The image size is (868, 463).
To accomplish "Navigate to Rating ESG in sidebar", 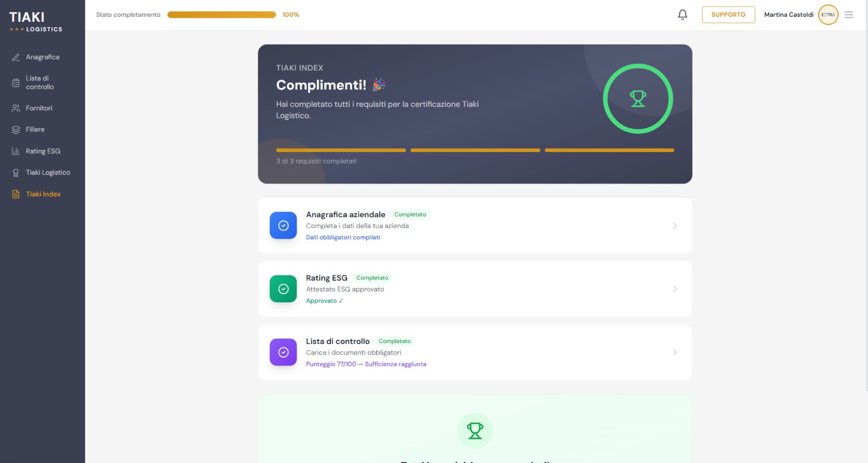I will (x=42, y=151).
